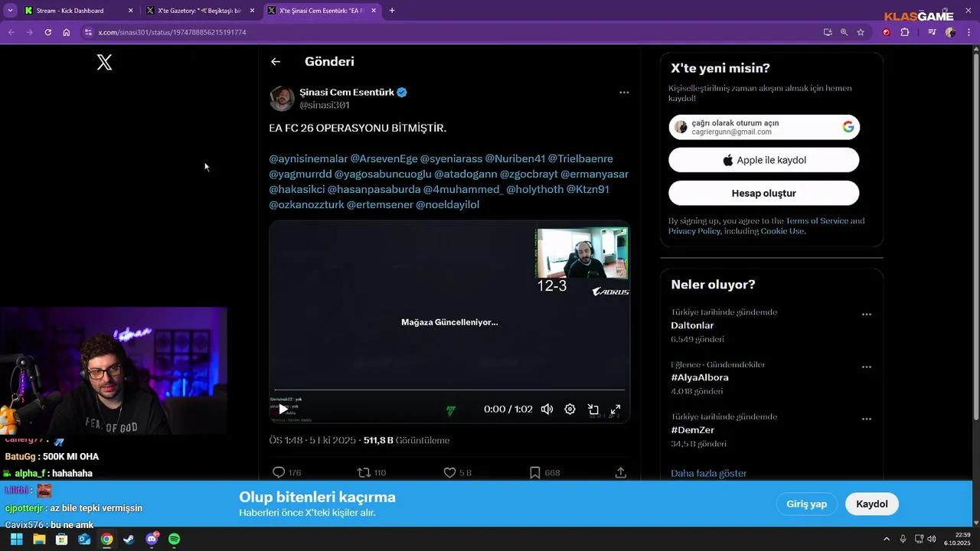
Task: Open browser extensions puzzle icon
Action: pyautogui.click(x=905, y=32)
